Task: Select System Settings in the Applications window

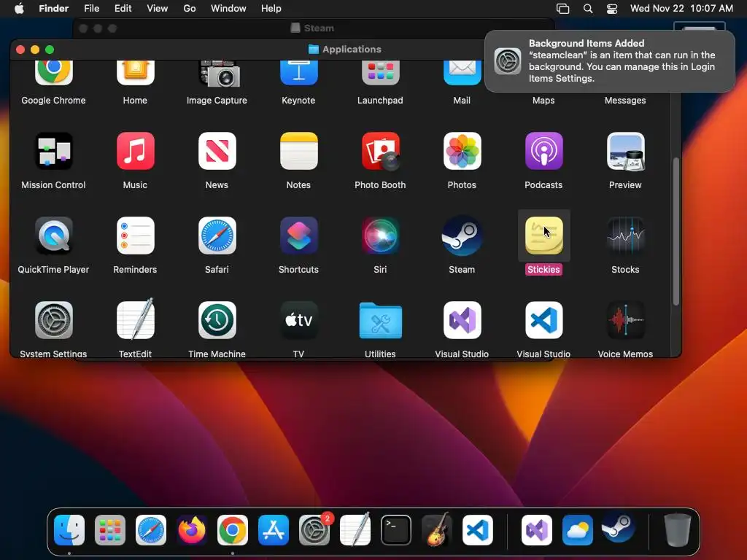Action: click(x=54, y=320)
